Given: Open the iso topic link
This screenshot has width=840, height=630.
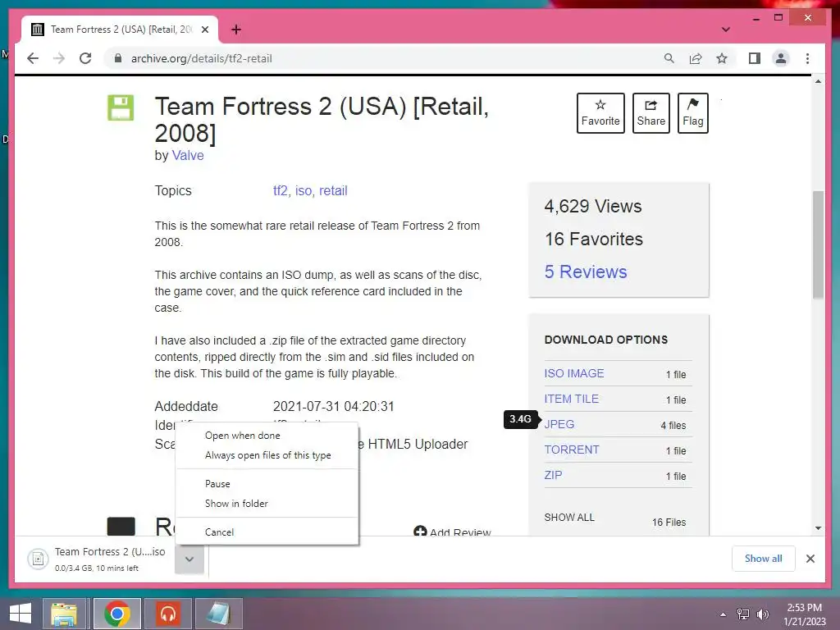Looking at the screenshot, I should click(304, 190).
